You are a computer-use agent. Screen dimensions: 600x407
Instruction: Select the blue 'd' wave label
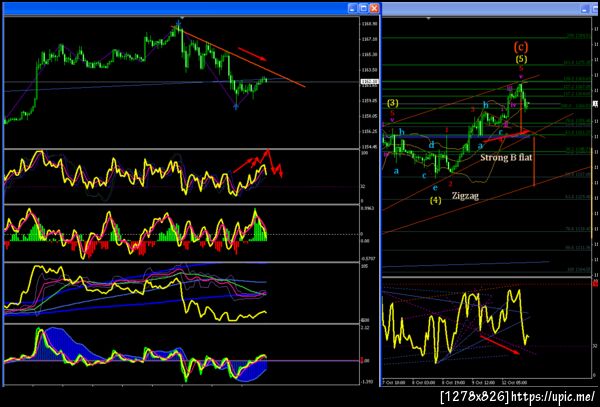[x=432, y=145]
